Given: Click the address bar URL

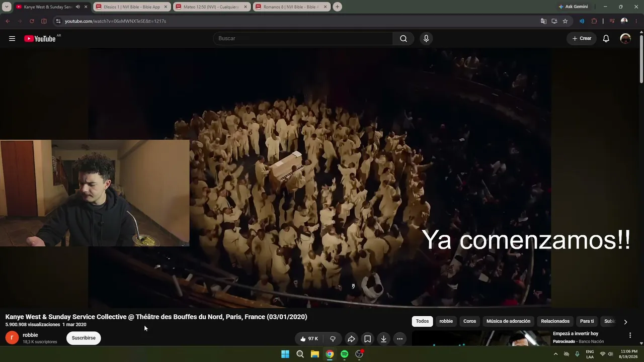Looking at the screenshot, I should click(x=115, y=21).
